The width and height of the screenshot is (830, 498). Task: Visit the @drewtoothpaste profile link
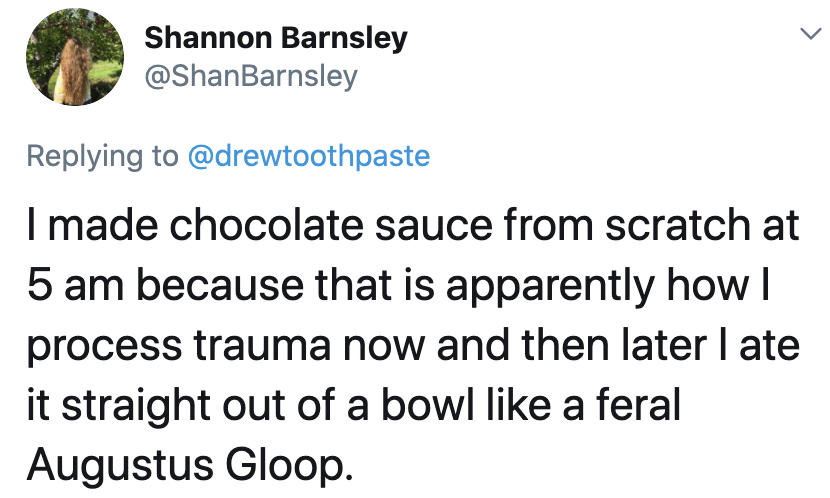tap(309, 156)
